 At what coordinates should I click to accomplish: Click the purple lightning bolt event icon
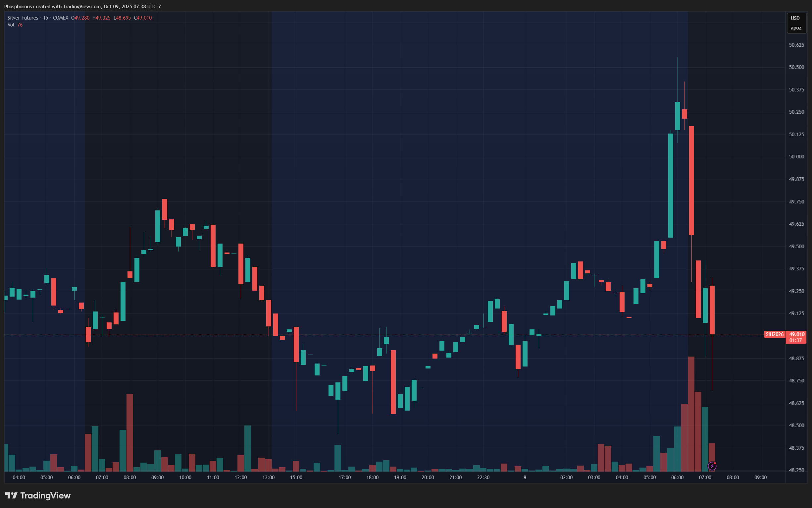[x=712, y=466]
